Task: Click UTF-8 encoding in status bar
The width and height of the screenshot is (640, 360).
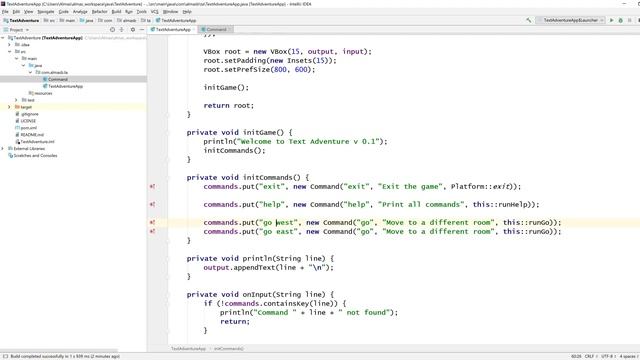Action: pyautogui.click(x=607, y=356)
